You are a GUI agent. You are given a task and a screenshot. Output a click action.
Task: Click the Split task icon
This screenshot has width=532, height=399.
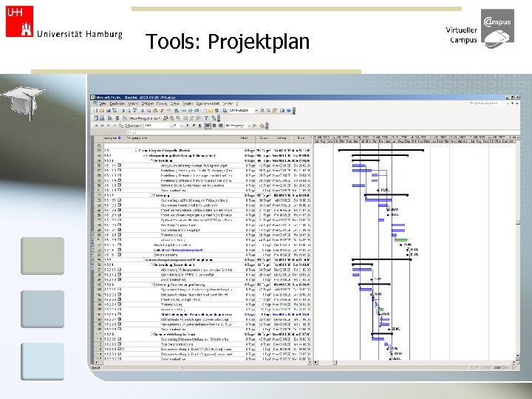(197, 110)
